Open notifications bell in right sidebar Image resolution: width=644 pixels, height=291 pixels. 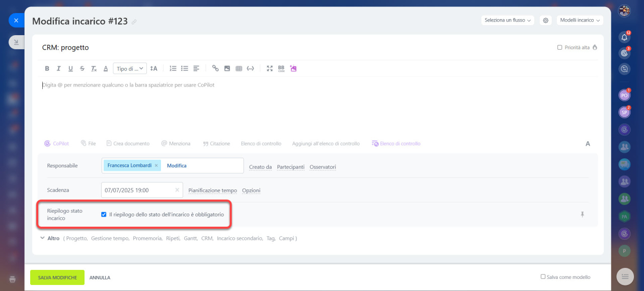point(624,37)
